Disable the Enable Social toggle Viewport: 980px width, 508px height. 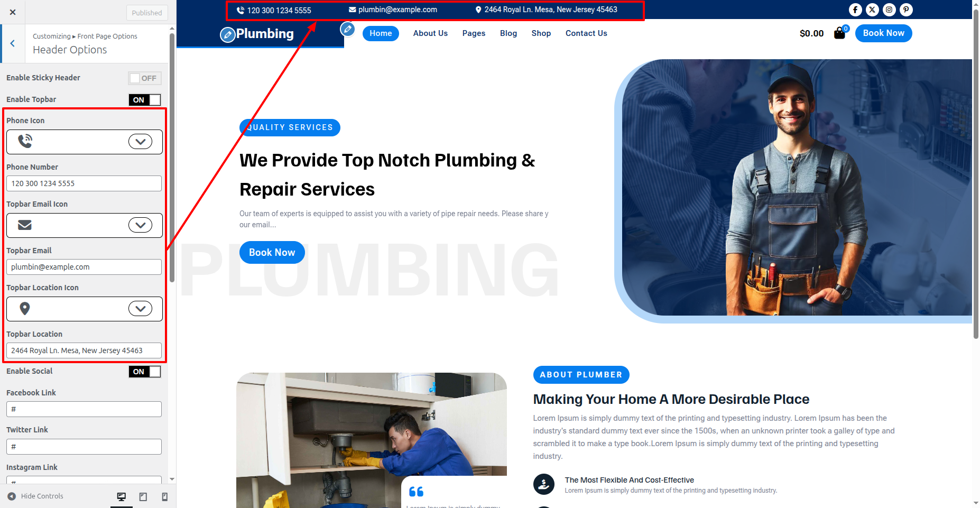point(144,372)
